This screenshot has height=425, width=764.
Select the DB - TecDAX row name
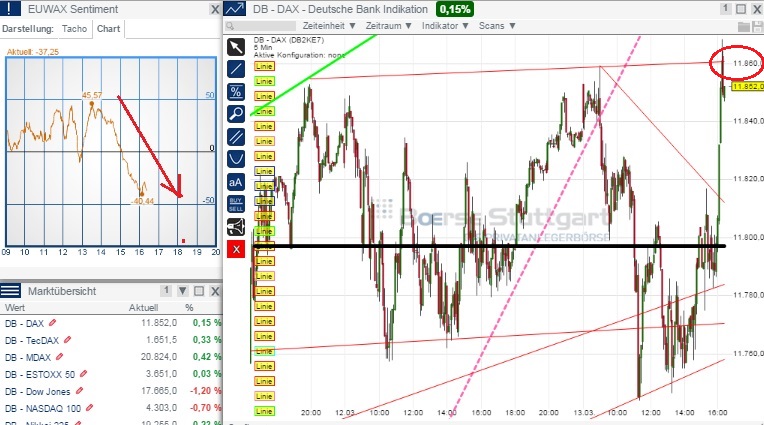(x=32, y=340)
